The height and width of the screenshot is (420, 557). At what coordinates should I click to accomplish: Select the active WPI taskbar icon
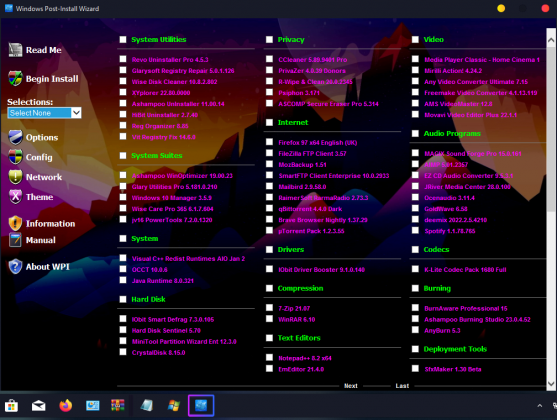tap(201, 405)
